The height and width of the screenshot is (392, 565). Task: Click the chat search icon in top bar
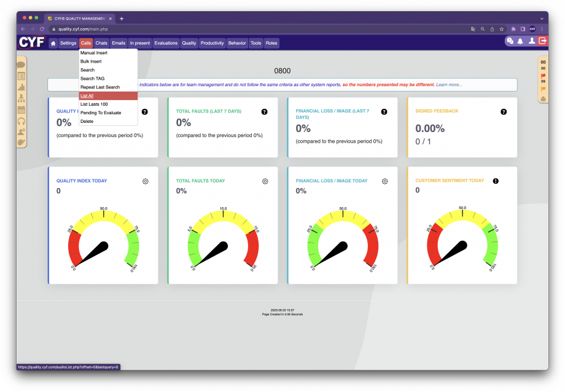510,41
